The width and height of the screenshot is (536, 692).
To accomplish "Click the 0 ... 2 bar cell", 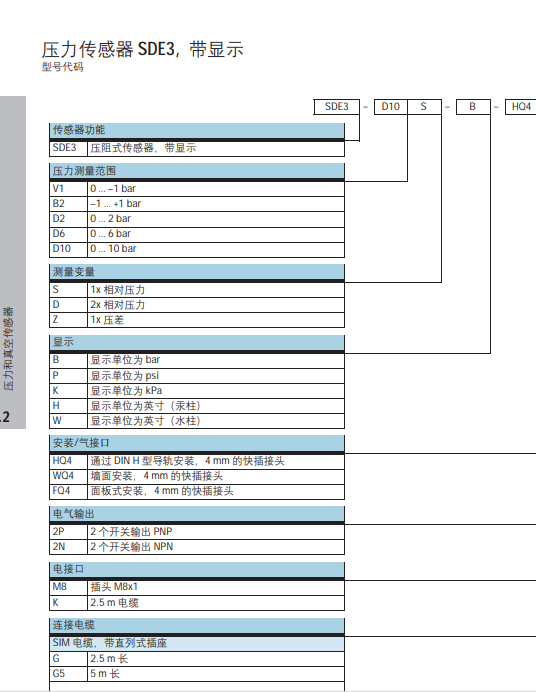I will [216, 219].
